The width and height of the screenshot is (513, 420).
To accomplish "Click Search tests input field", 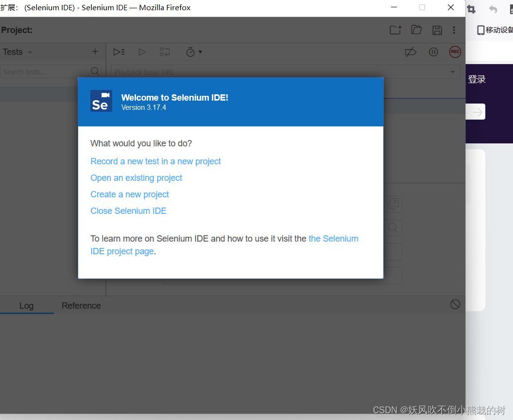I will point(51,71).
